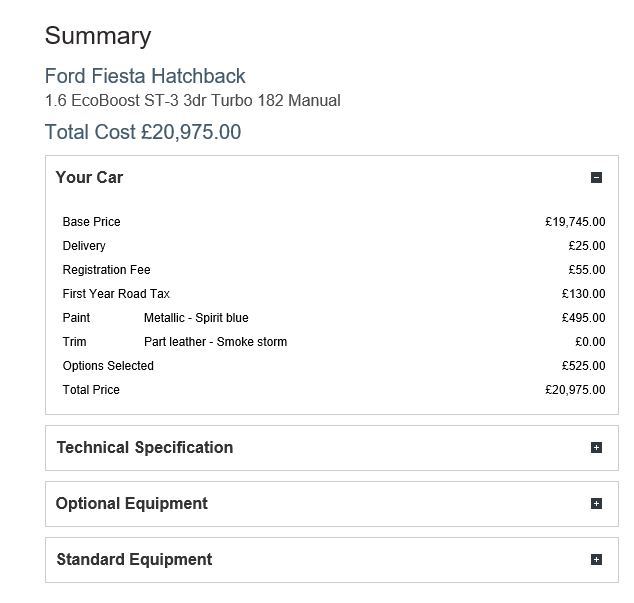This screenshot has height=603, width=634.
Task: Click the Ford Fiesta Hatchback title
Action: click(x=145, y=76)
